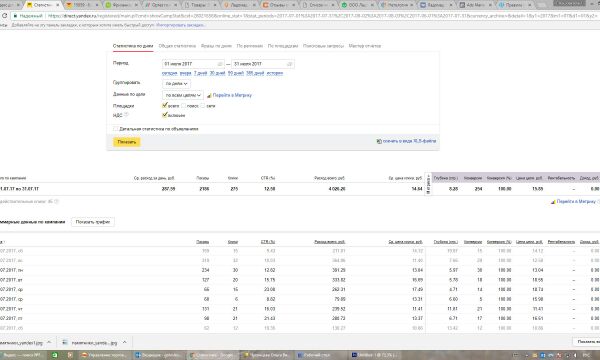
Task: Sort daily table by 'Показы' column
Action: (x=202, y=242)
